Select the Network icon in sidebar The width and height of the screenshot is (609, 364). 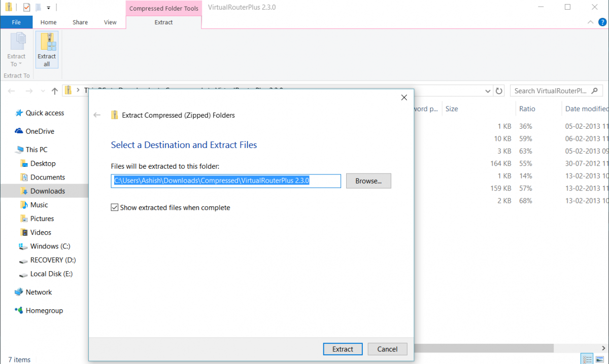click(x=19, y=292)
